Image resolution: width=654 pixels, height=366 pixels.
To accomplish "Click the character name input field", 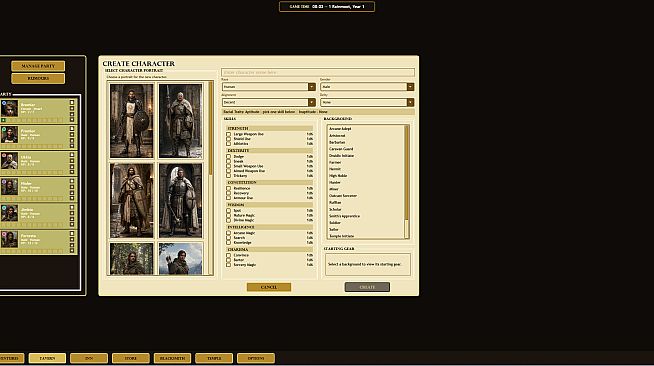I will (x=318, y=73).
